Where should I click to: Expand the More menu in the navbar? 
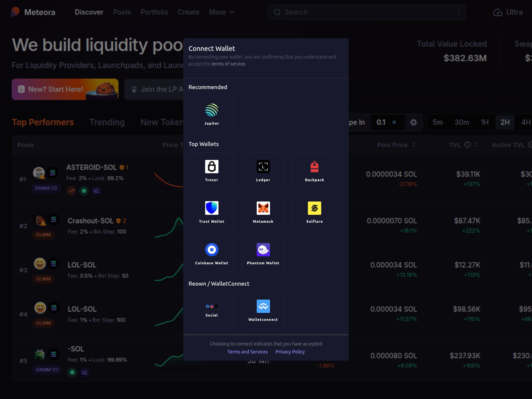pyautogui.click(x=222, y=12)
